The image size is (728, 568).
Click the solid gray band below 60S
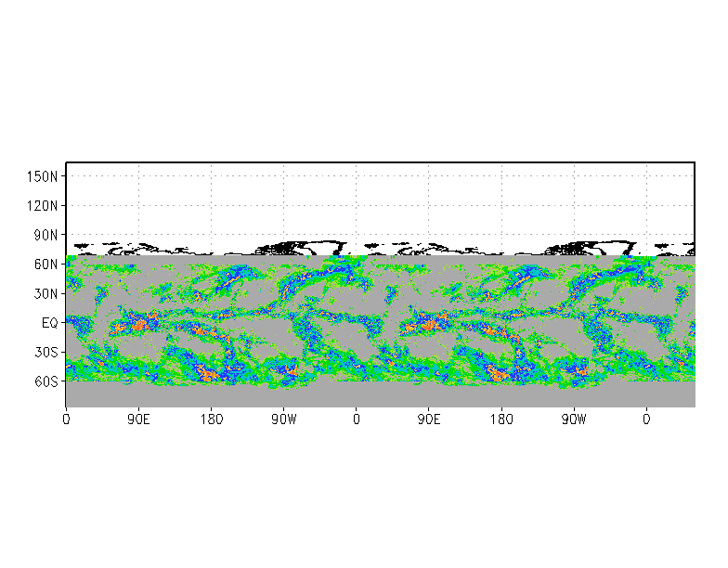pos(371,395)
